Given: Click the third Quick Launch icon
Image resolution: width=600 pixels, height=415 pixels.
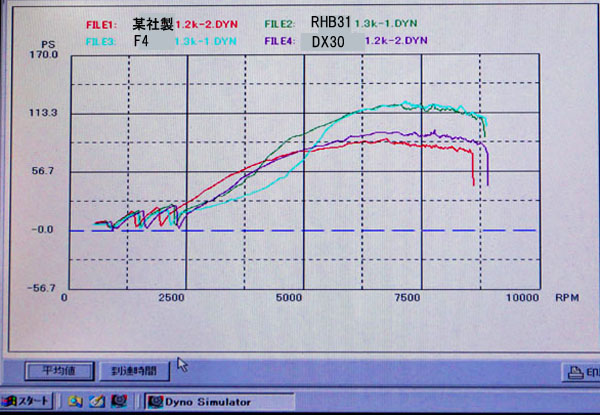Looking at the screenshot, I should (x=119, y=402).
